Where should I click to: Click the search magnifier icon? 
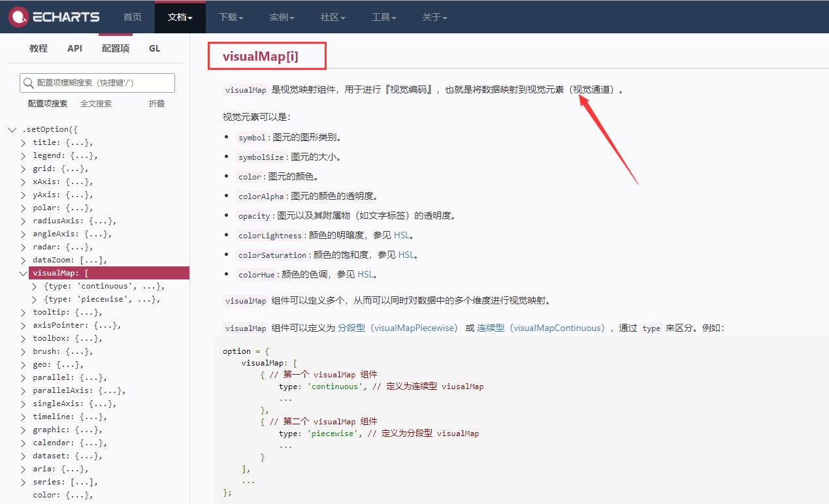[28, 83]
